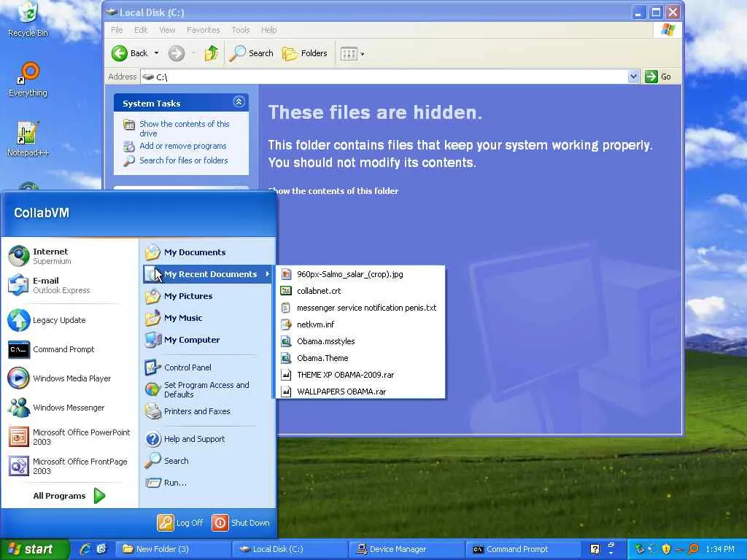Open THEME XP OBAMA-2009.rar

(x=360, y=375)
